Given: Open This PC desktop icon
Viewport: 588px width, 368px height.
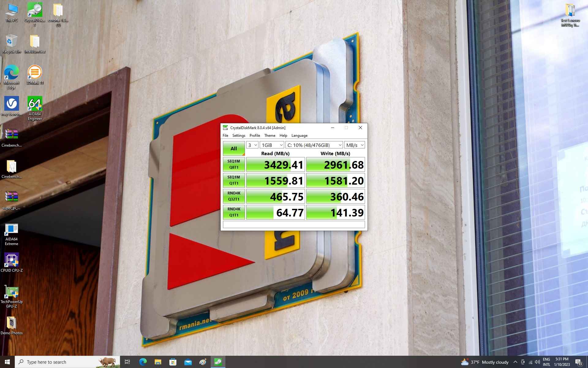Looking at the screenshot, I should (12, 13).
